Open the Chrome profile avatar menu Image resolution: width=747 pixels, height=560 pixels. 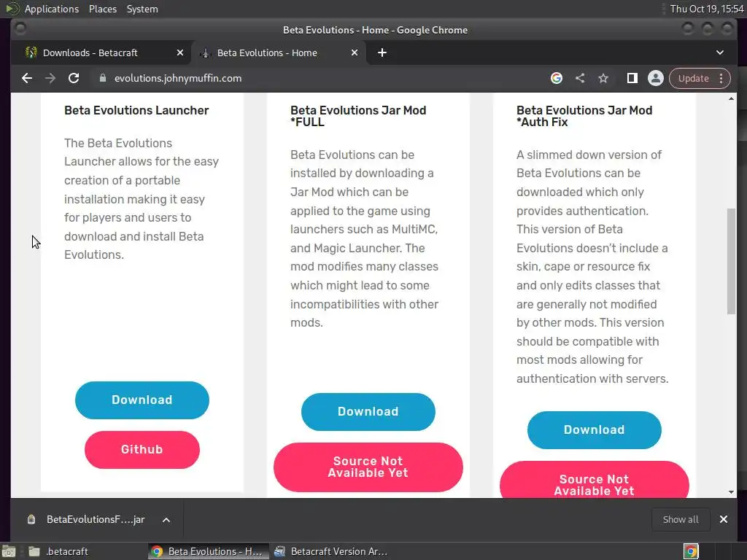click(656, 78)
